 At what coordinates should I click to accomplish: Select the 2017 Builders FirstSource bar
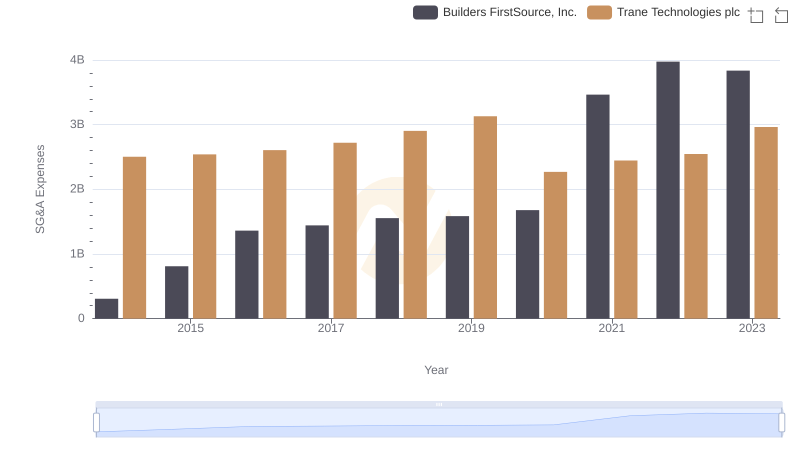pos(317,272)
